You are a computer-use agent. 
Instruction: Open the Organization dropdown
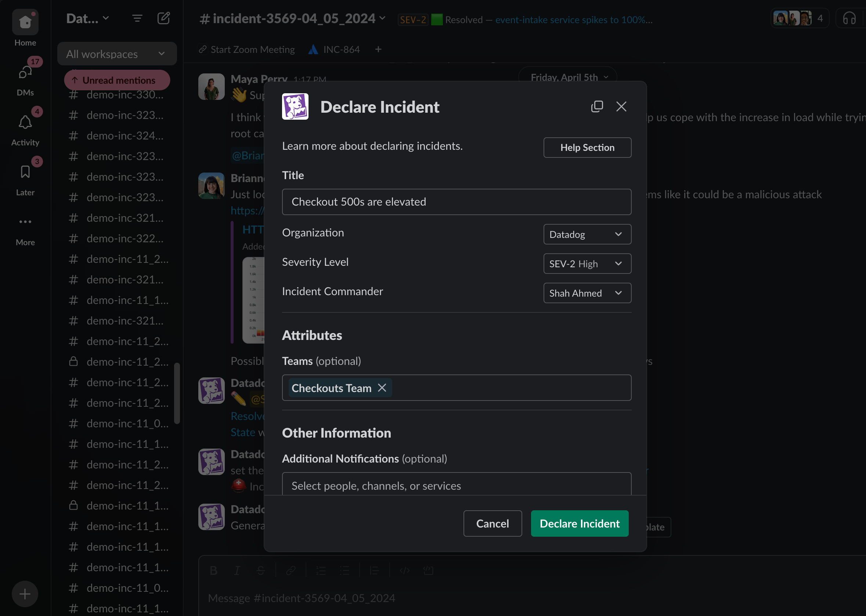click(x=587, y=234)
